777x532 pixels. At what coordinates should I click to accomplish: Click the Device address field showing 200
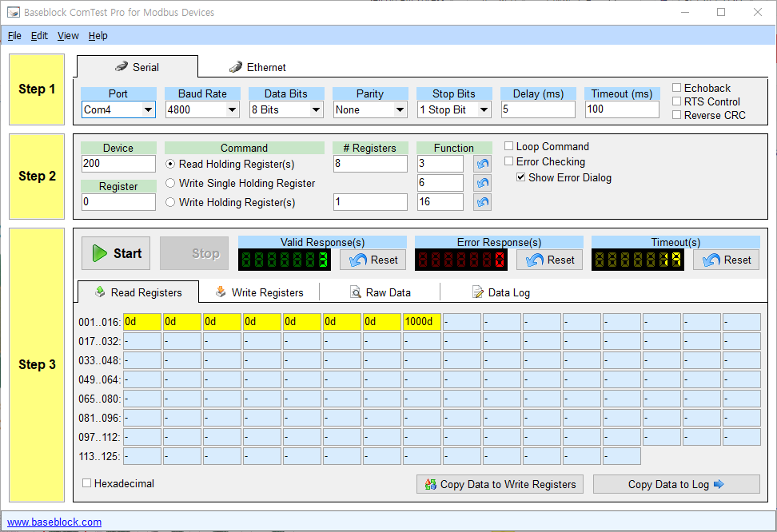(x=118, y=164)
